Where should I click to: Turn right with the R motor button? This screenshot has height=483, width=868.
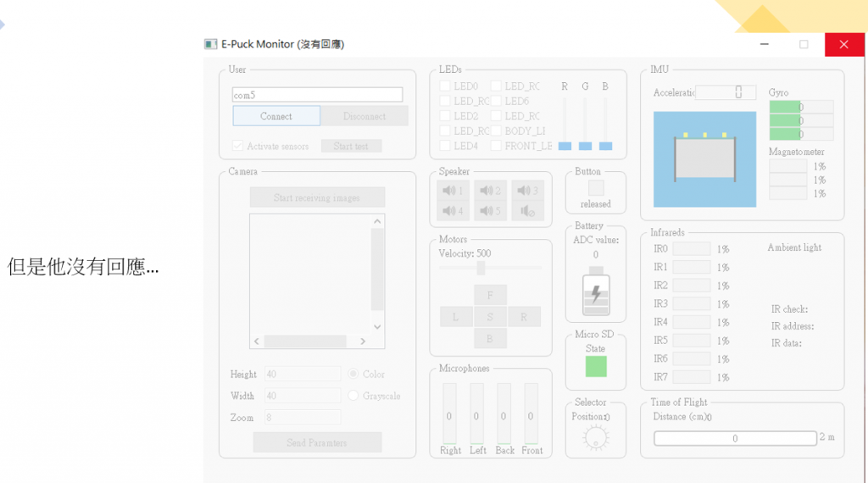[x=524, y=317]
